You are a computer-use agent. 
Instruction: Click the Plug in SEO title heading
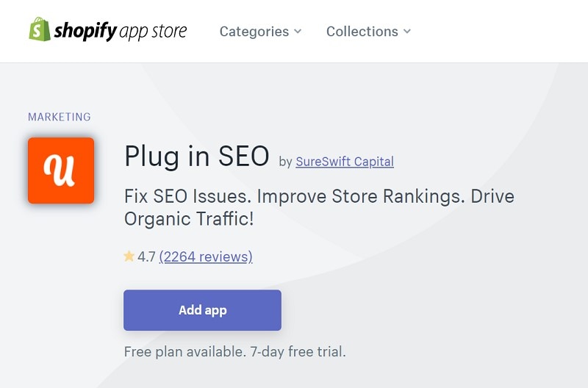coord(197,157)
